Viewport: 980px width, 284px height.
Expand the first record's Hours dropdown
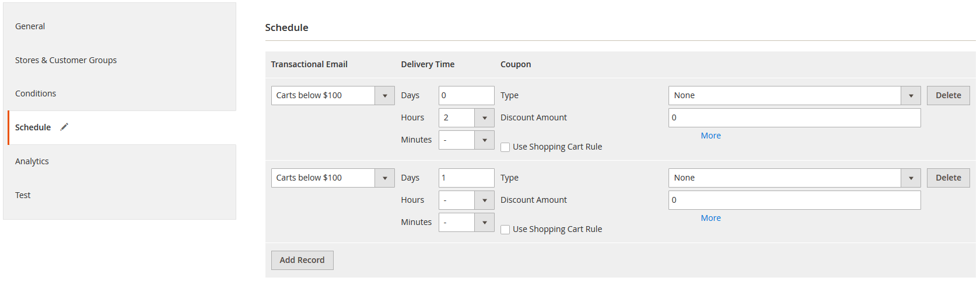click(x=484, y=118)
